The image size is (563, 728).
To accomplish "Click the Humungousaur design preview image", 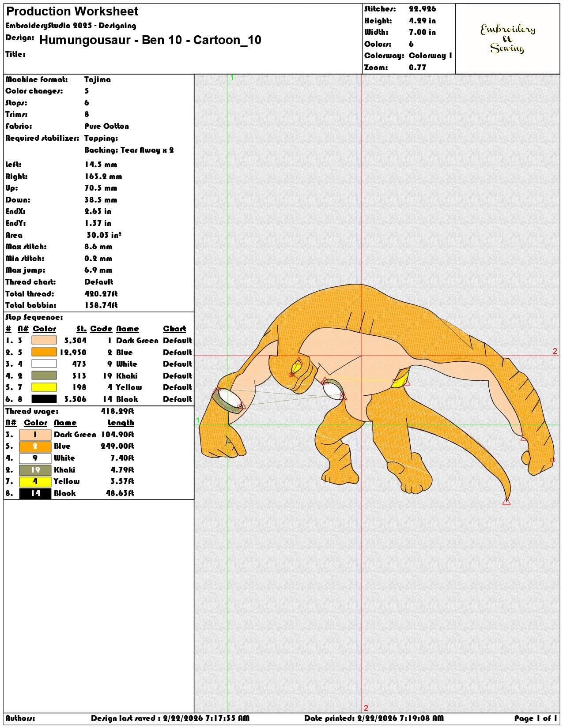I will click(x=377, y=394).
